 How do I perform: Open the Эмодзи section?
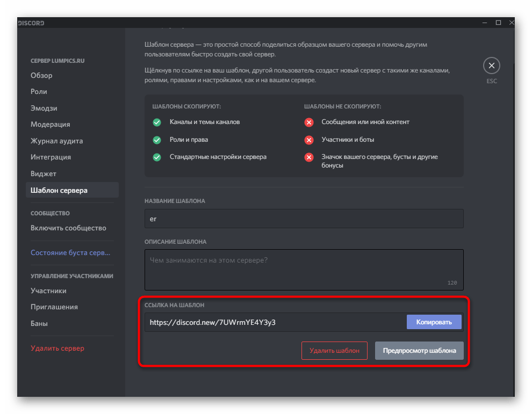coord(45,108)
